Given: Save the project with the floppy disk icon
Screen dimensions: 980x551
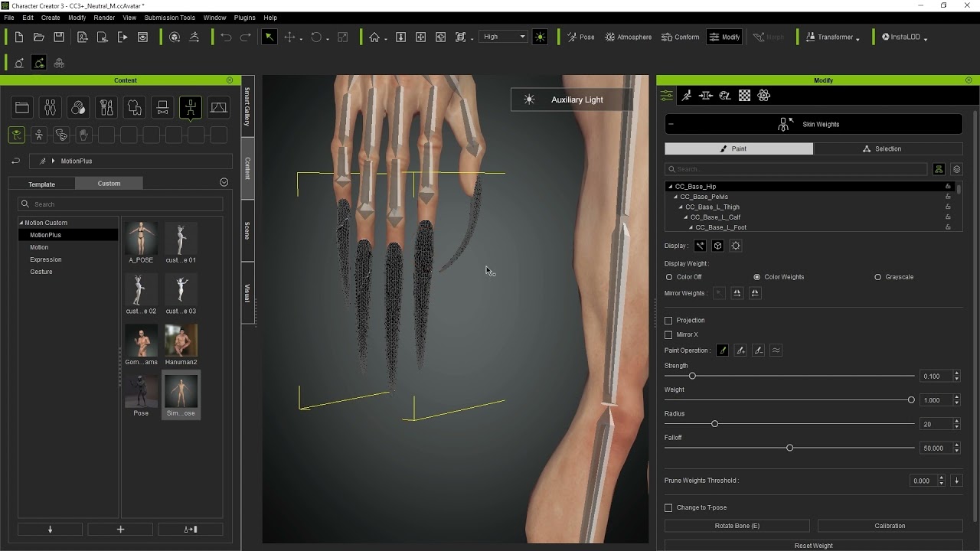Looking at the screenshot, I should click(59, 37).
